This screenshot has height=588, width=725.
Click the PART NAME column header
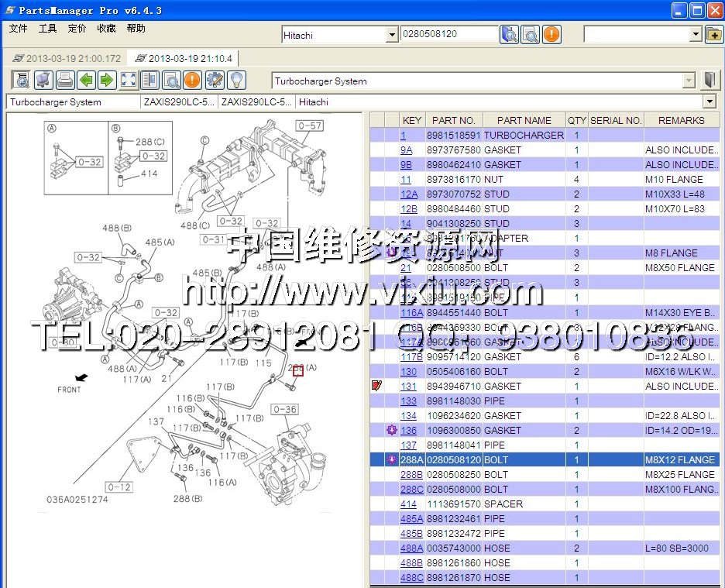pyautogui.click(x=524, y=120)
